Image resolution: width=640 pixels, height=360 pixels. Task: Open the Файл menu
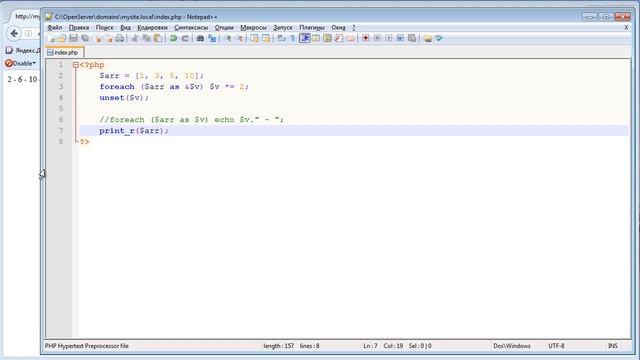point(55,27)
